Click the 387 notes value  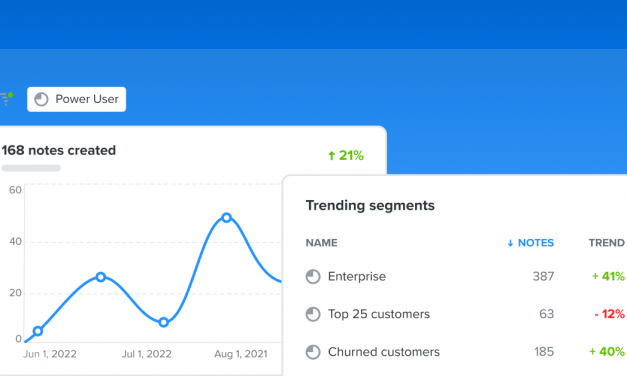tap(543, 276)
